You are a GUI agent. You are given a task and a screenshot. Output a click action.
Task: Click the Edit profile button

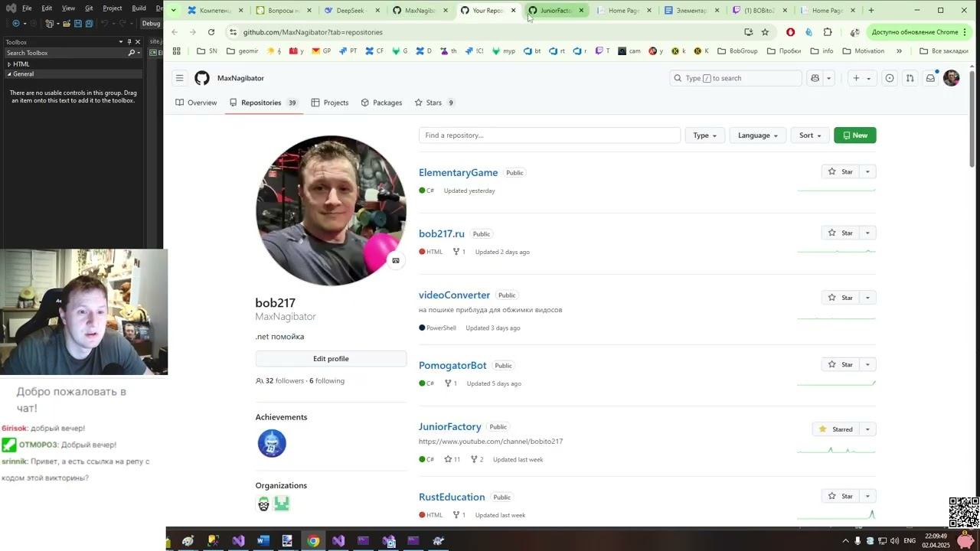(x=331, y=359)
